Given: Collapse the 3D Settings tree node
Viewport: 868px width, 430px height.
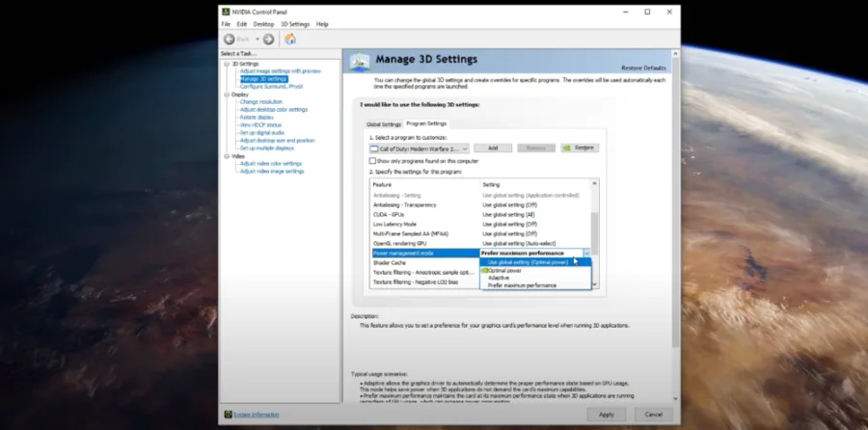Looking at the screenshot, I should [227, 65].
